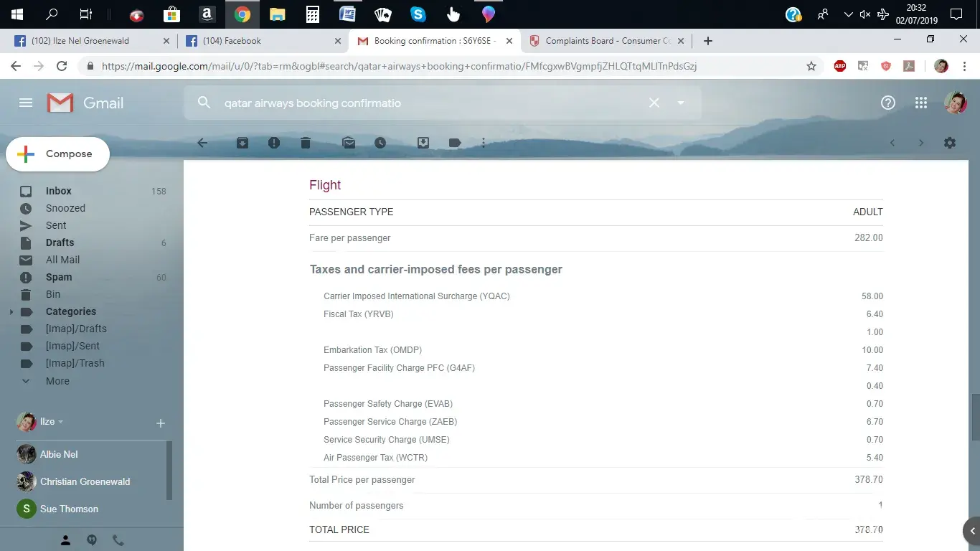This screenshot has width=980, height=551.
Task: Go back to search results arrow
Action: (202, 143)
